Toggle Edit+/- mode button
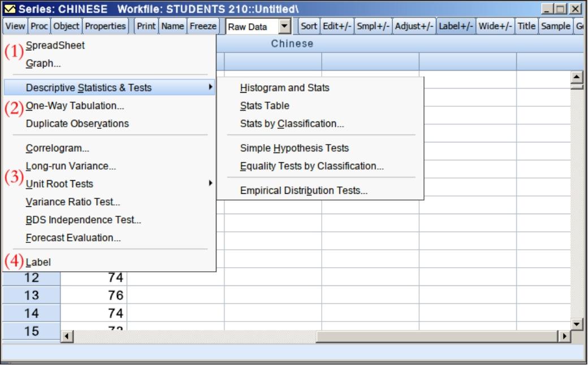 click(x=338, y=27)
